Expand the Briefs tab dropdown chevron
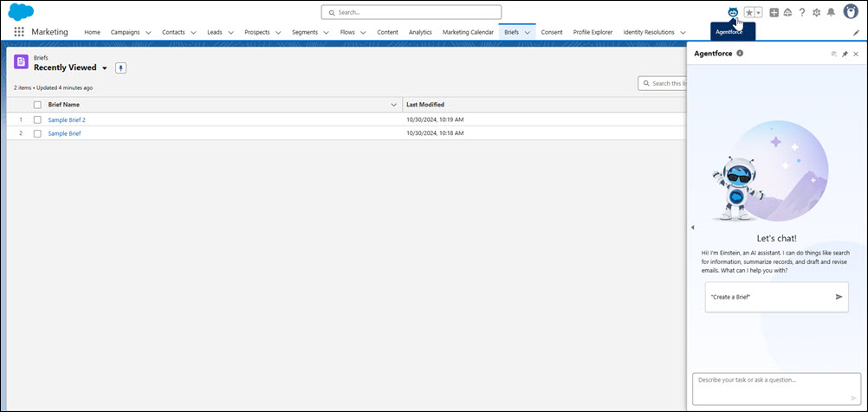This screenshot has height=412, width=868. (x=528, y=33)
